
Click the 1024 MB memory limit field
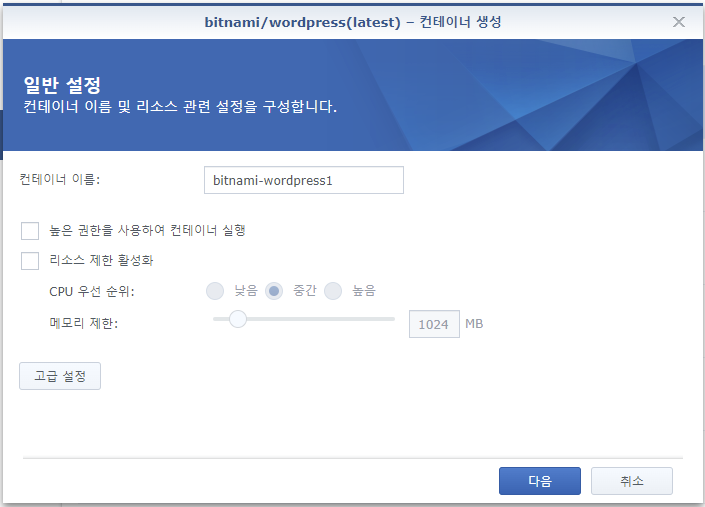(434, 324)
